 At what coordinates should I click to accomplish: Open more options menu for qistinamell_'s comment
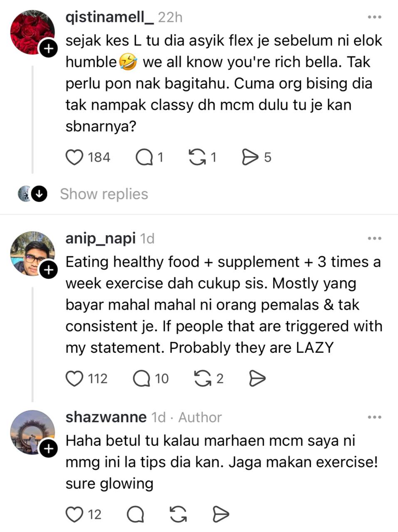tap(375, 17)
